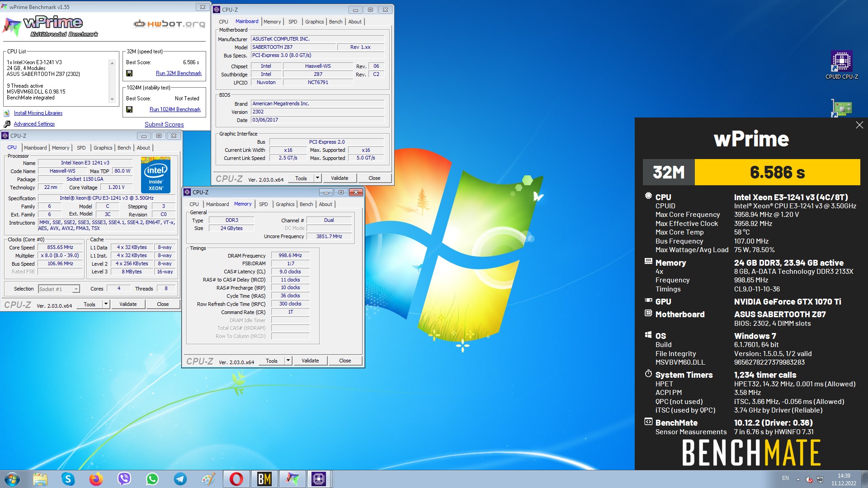Open the Bench tab in the Mainboard CPU-Z window
The width and height of the screenshot is (868, 488).
pos(335,22)
